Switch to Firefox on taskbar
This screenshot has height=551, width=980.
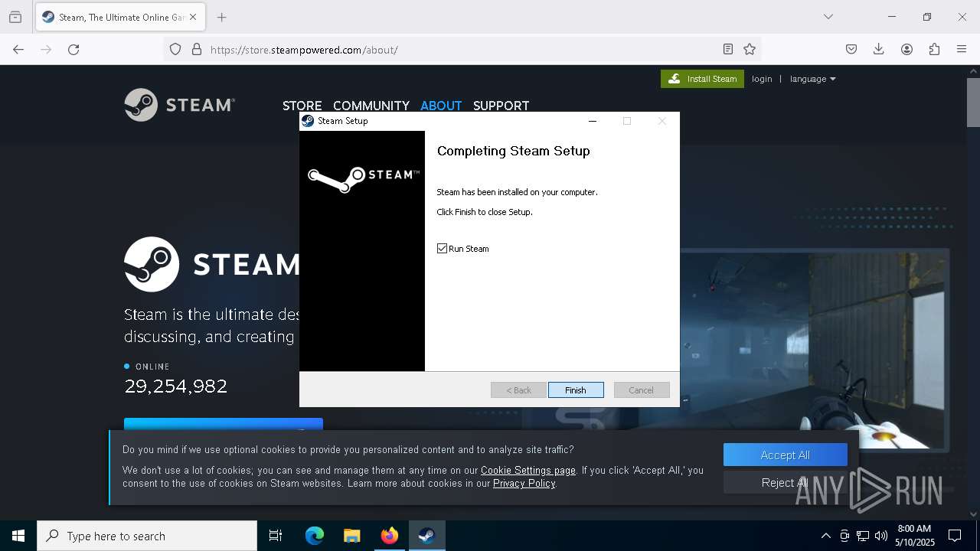point(390,536)
